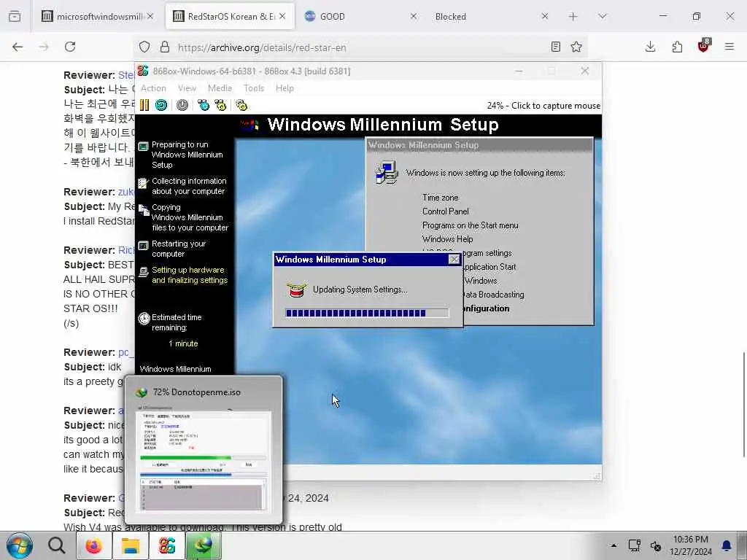The height and width of the screenshot is (560, 747).
Task: Click the 86Box taskbar button
Action: (x=167, y=545)
